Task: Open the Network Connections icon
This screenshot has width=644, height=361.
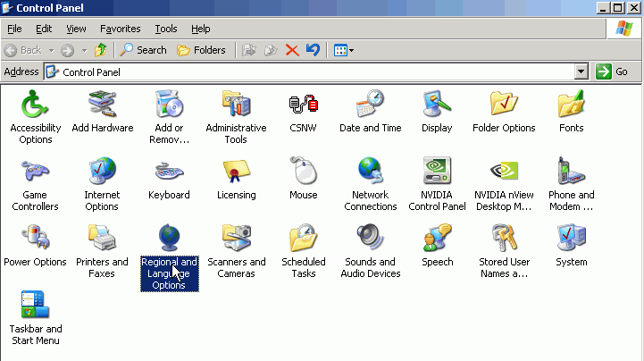Action: coord(370,172)
